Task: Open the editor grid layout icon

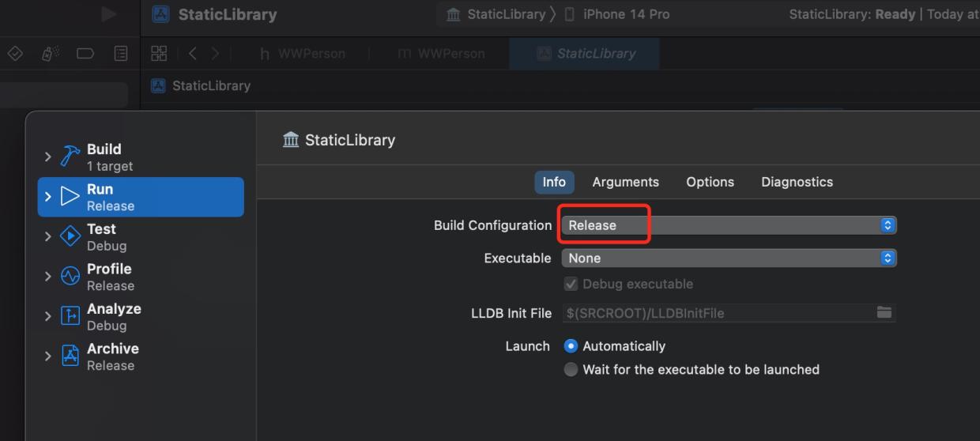Action: point(159,54)
